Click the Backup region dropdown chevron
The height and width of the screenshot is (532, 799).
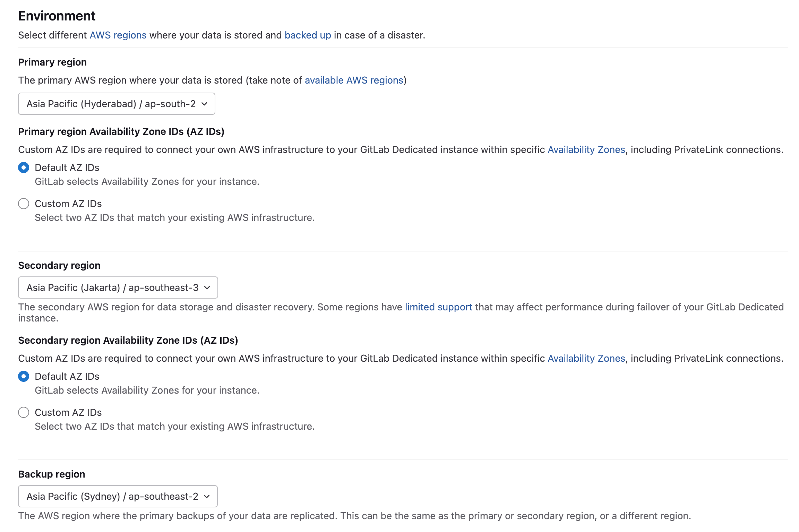click(x=206, y=496)
